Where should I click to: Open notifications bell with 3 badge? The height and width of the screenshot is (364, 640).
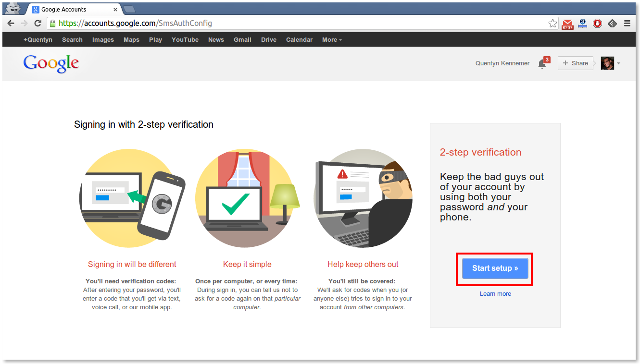tap(543, 63)
